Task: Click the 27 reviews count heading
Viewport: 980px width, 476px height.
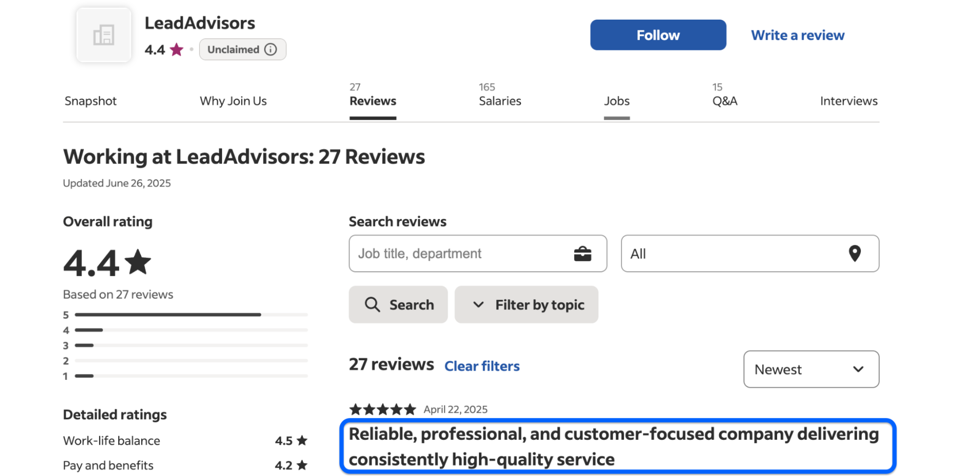Action: tap(391, 364)
